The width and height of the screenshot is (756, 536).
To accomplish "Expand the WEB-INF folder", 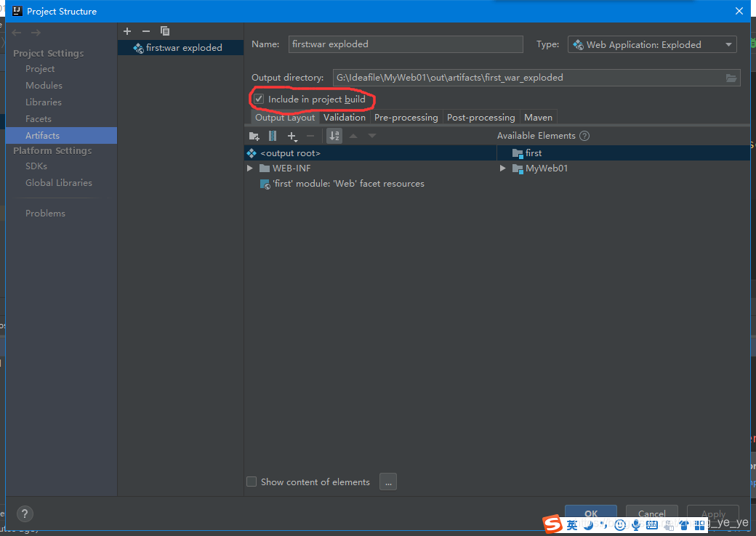I will [x=250, y=168].
